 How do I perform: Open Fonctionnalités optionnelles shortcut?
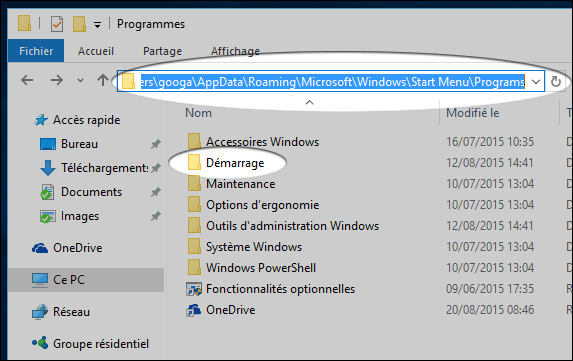click(x=280, y=289)
